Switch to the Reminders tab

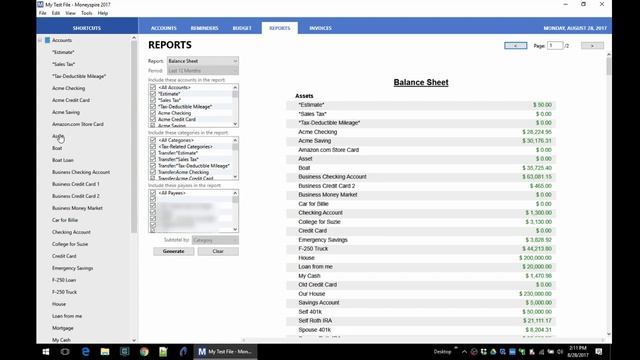point(204,28)
